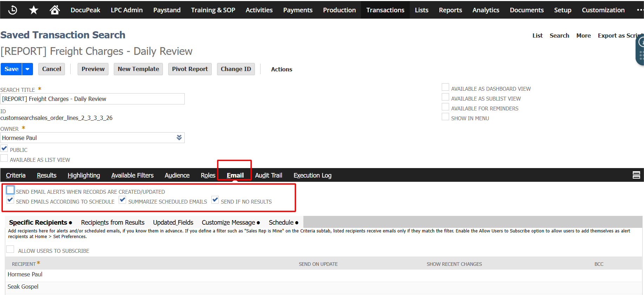
Task: Go to the Home icon
Action: point(54,10)
